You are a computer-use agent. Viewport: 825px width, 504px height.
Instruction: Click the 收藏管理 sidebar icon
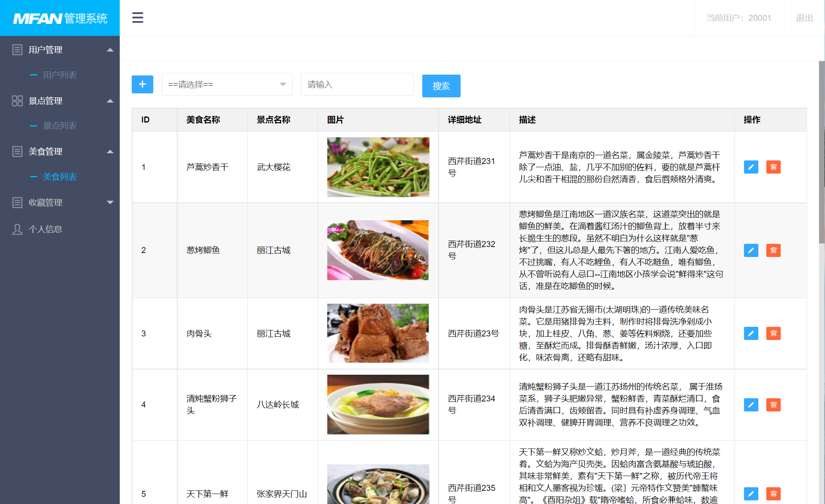pos(17,203)
